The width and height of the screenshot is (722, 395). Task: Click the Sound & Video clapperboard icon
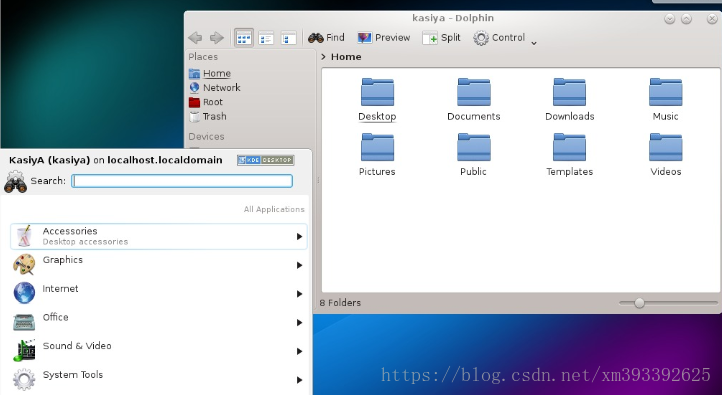[x=24, y=351]
